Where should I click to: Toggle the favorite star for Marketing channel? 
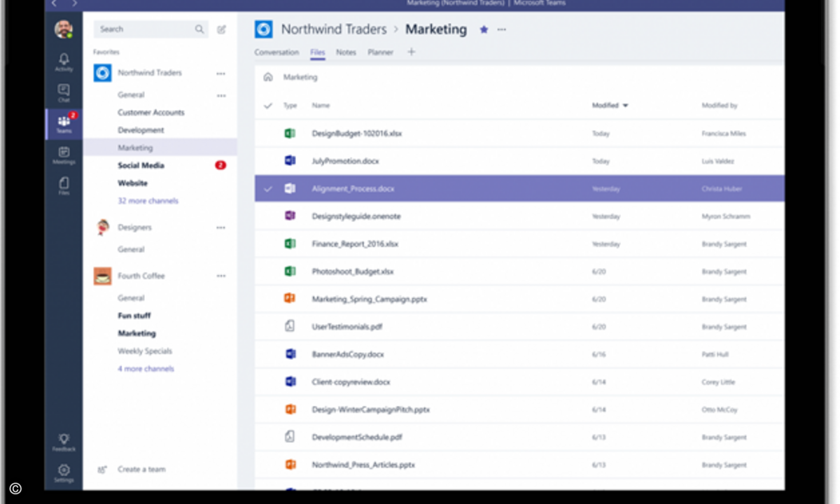pyautogui.click(x=484, y=29)
